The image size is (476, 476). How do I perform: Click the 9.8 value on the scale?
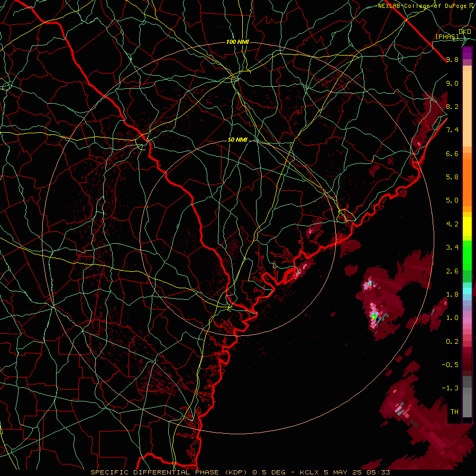452,59
